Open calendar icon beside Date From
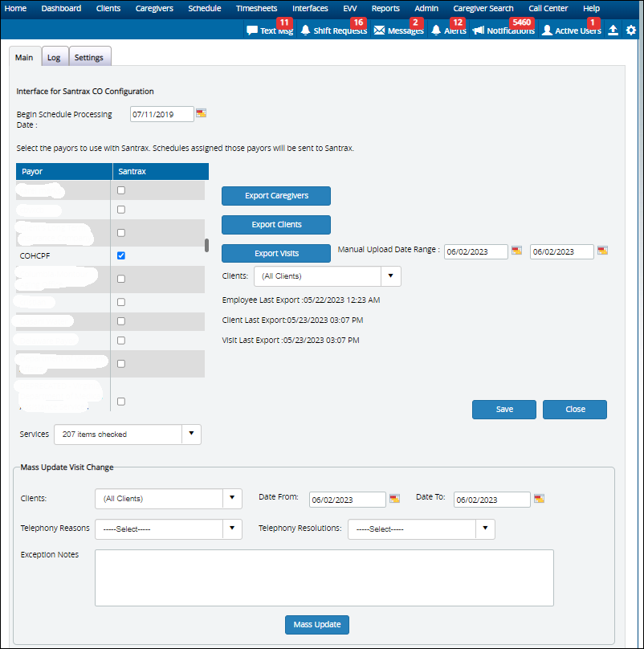This screenshot has height=649, width=644. pyautogui.click(x=395, y=498)
